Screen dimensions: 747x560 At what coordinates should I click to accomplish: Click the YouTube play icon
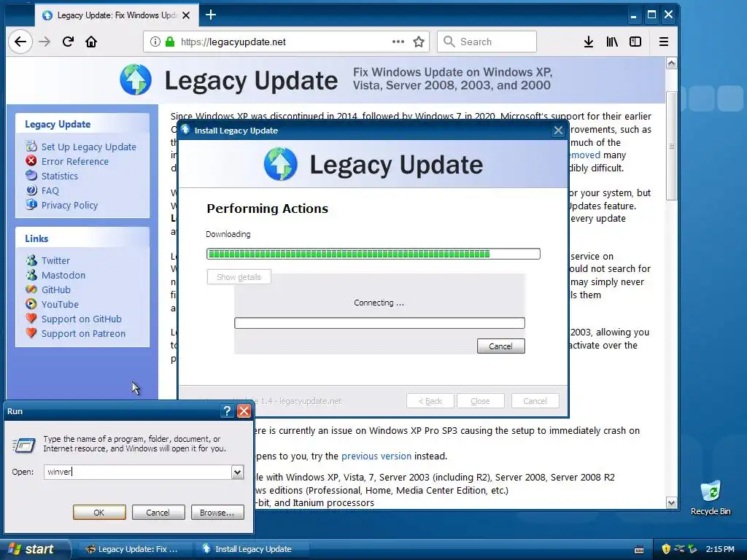(31, 304)
